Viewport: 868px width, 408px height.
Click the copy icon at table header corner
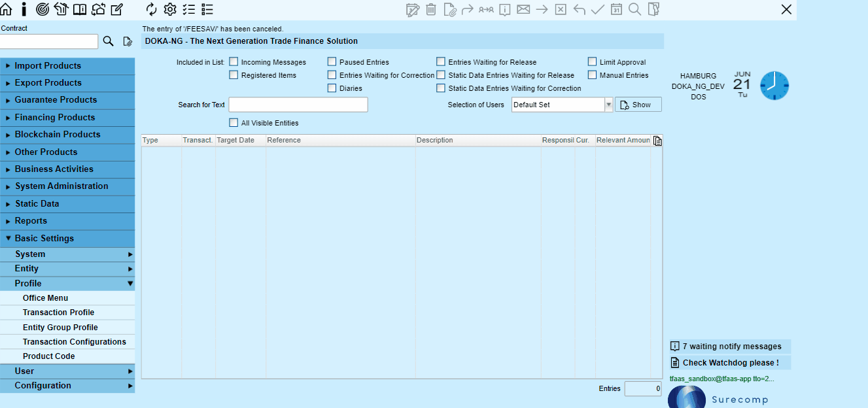click(657, 141)
